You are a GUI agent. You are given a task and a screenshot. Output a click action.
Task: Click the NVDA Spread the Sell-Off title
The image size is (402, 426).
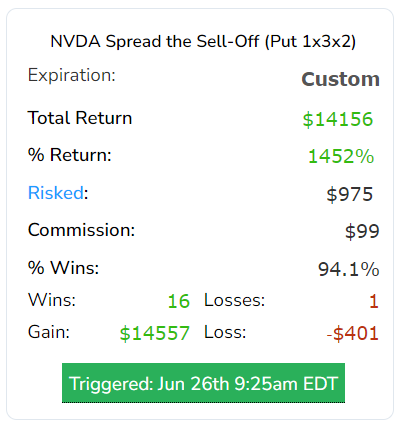tap(203, 42)
